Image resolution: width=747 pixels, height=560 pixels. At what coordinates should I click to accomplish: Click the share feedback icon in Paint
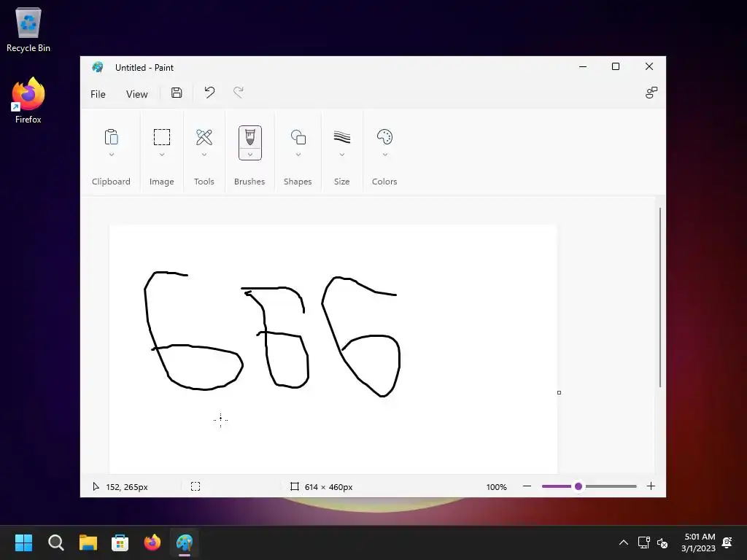tap(651, 93)
